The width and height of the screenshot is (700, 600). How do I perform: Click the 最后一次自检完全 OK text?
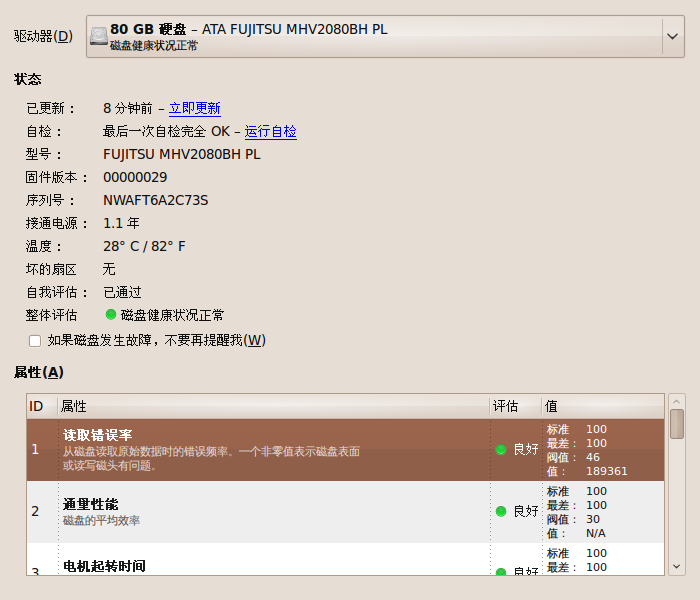166,131
